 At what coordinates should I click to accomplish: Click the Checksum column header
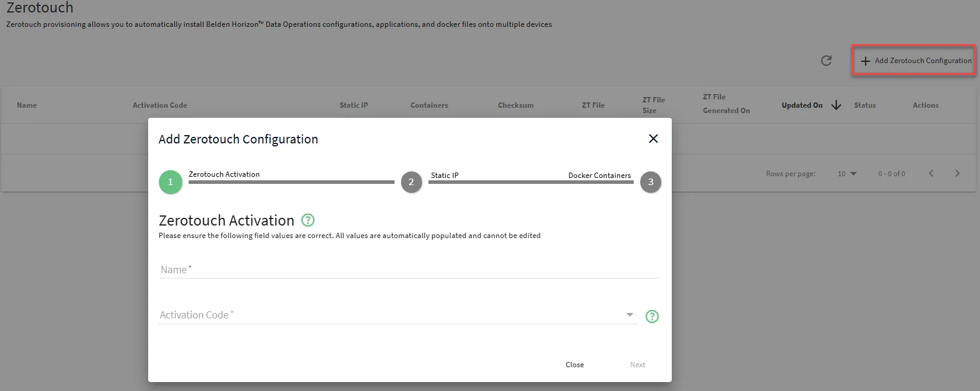(515, 105)
